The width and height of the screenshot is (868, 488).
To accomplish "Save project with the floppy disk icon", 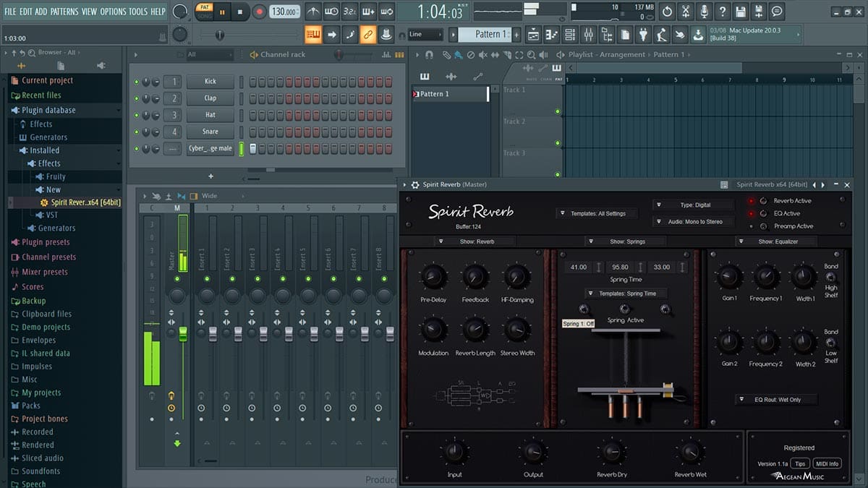I will (740, 12).
